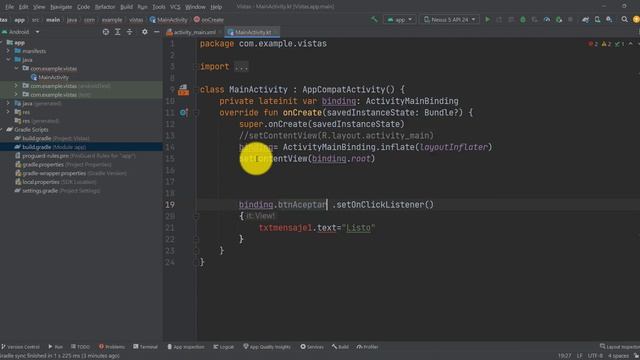Image resolution: width=640 pixels, height=360 pixels.
Task: Open the App Quality Insights tool window
Action: coord(267,347)
